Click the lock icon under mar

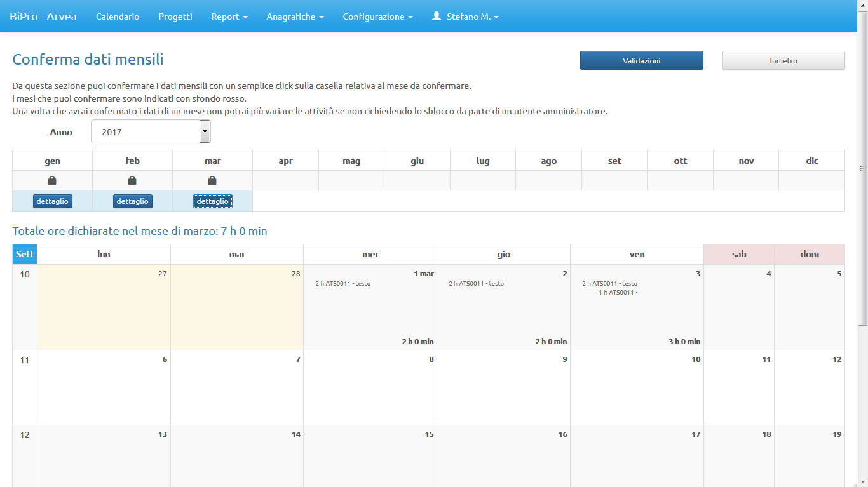coord(212,180)
